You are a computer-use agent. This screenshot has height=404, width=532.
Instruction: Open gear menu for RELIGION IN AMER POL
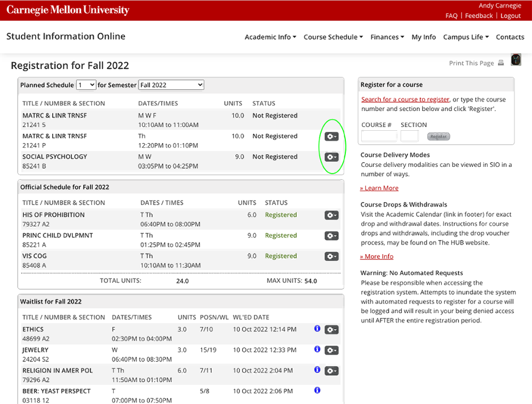coord(331,371)
